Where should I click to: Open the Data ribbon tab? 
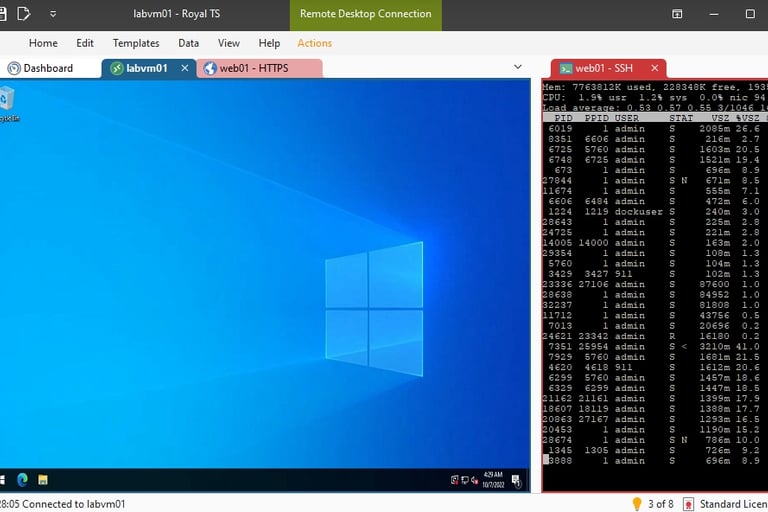tap(189, 43)
